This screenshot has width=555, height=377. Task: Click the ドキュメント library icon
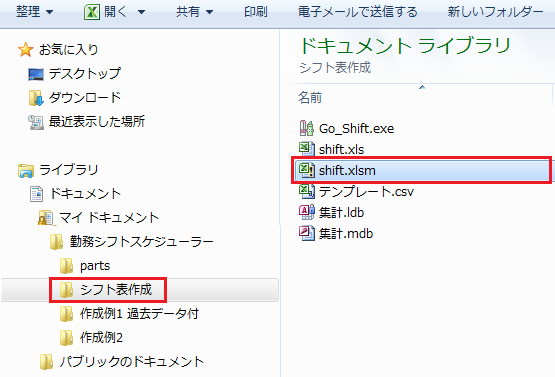pyautogui.click(x=36, y=194)
